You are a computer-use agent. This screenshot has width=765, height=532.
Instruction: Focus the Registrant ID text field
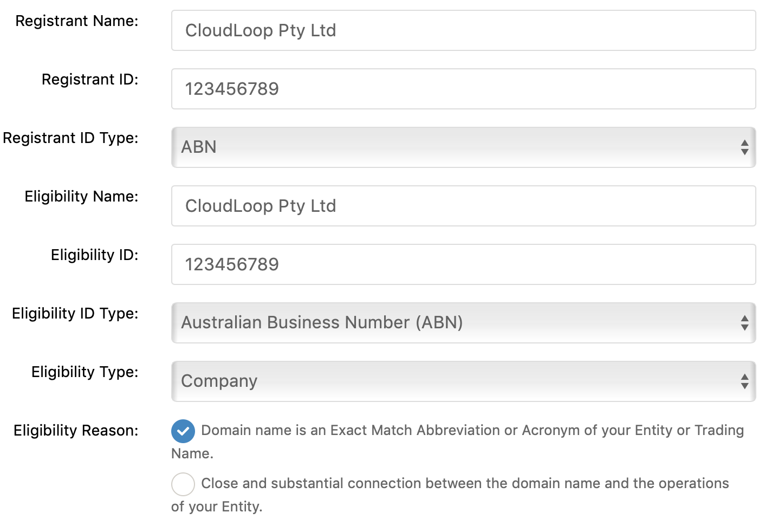pyautogui.click(x=463, y=89)
